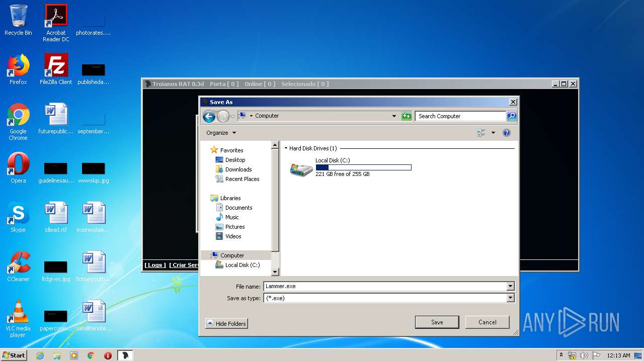Open CCleaner desktop shortcut
This screenshot has height=362, width=644.
(x=18, y=266)
